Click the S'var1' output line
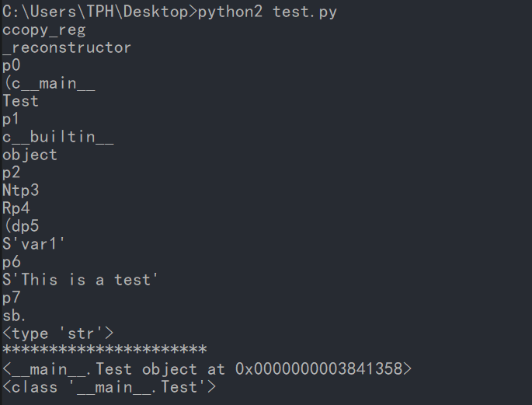Viewport: 532px width, 405px height. pyautogui.click(x=34, y=243)
